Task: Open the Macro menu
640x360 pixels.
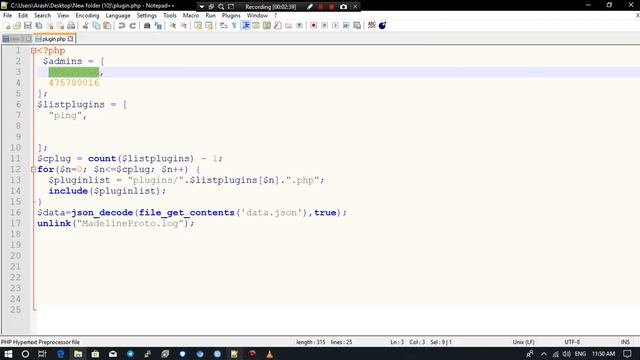Action: [x=191, y=16]
